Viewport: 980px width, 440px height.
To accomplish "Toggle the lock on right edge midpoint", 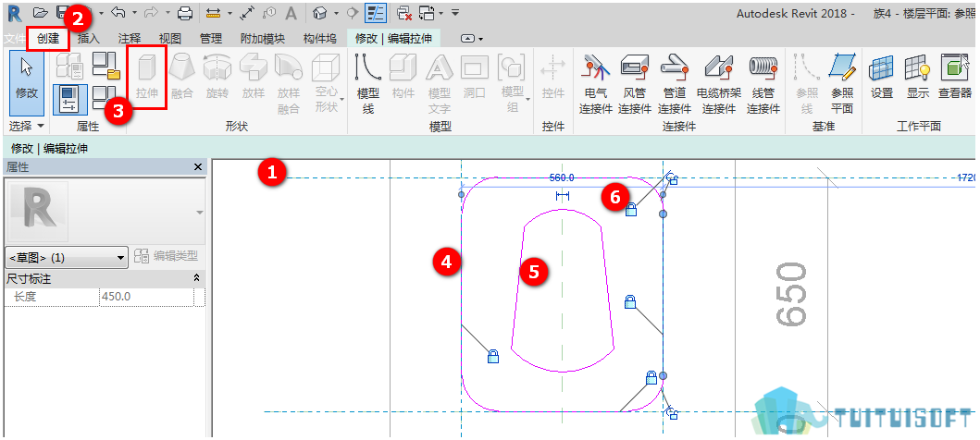I will (630, 302).
